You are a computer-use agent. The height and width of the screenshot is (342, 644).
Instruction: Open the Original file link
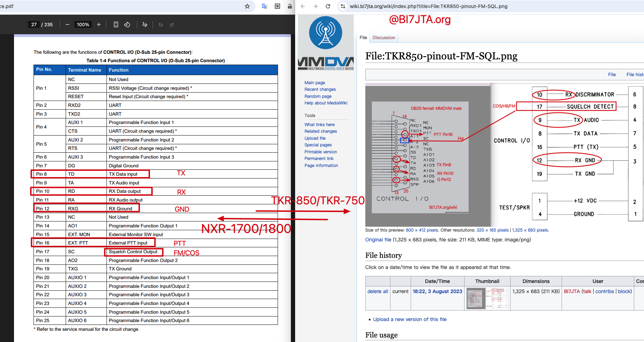(x=378, y=240)
